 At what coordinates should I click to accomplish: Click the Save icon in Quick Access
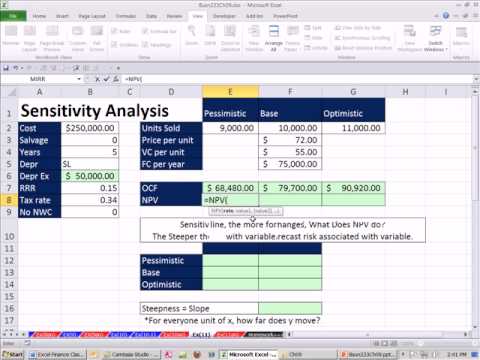pos(6,68)
